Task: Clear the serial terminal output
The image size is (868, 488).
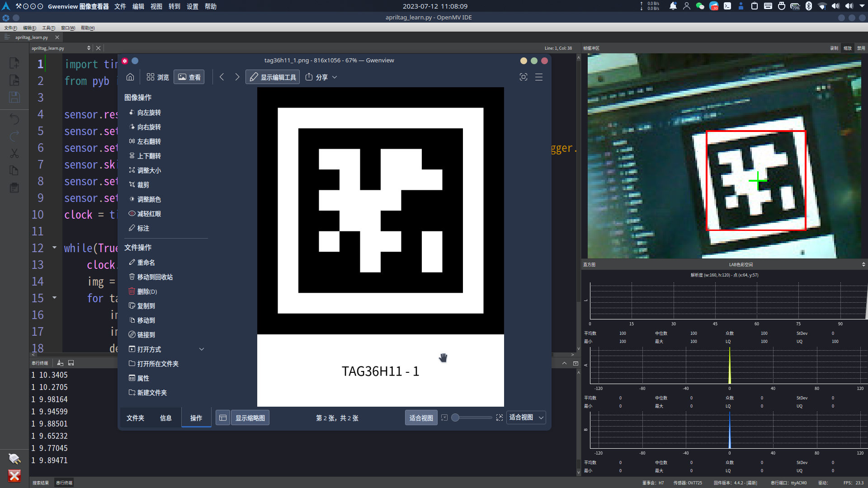Action: point(60,363)
